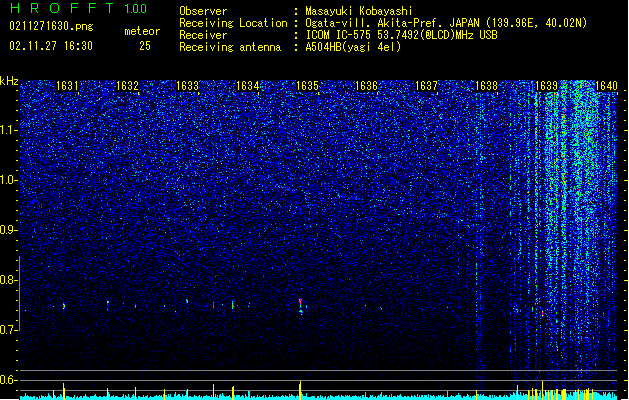Click the meteor count value 25

[x=145, y=46]
